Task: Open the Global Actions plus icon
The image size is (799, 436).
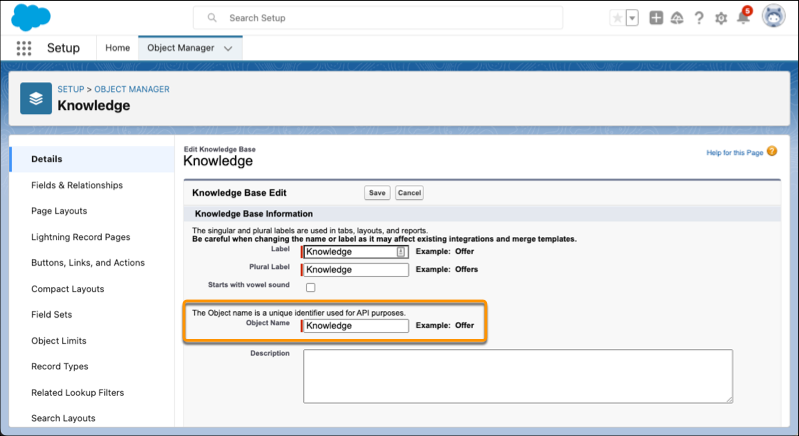Action: pos(655,18)
